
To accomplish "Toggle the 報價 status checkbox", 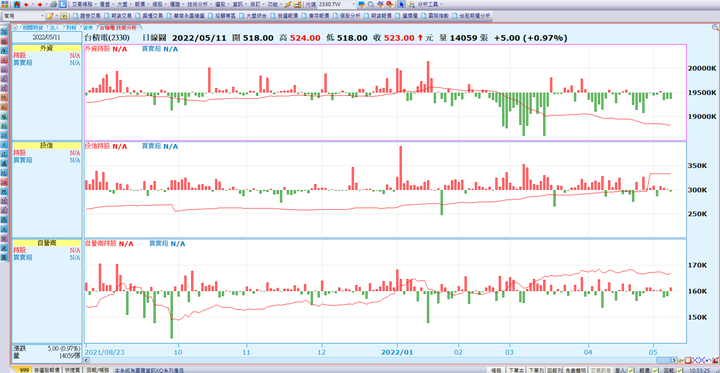I will (x=655, y=370).
